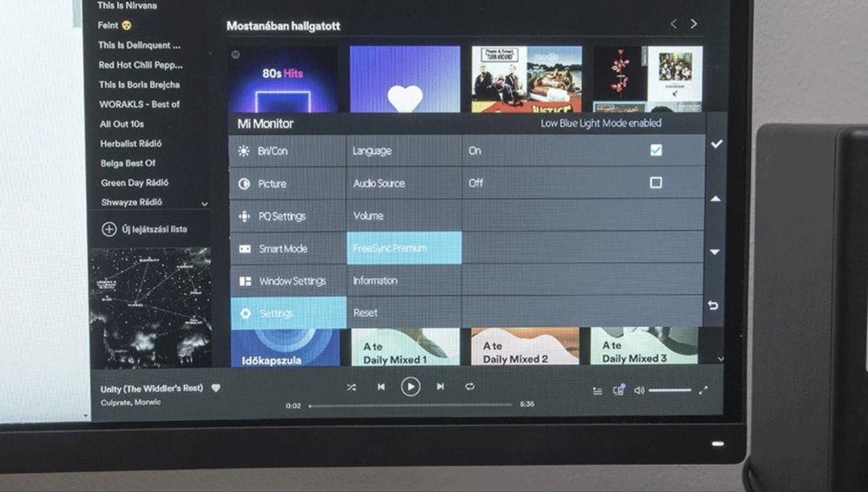This screenshot has height=492, width=868.
Task: Select Smart Mode icon in monitor menu
Action: (245, 248)
